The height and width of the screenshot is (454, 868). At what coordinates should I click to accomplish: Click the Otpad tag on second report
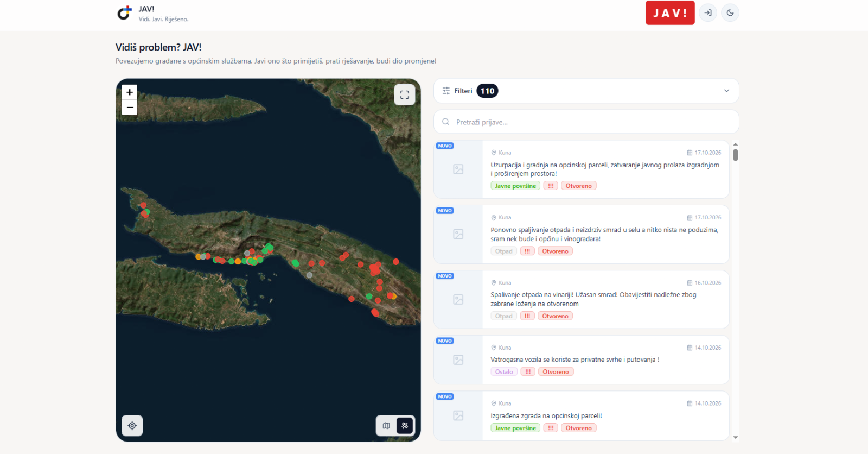click(x=504, y=251)
